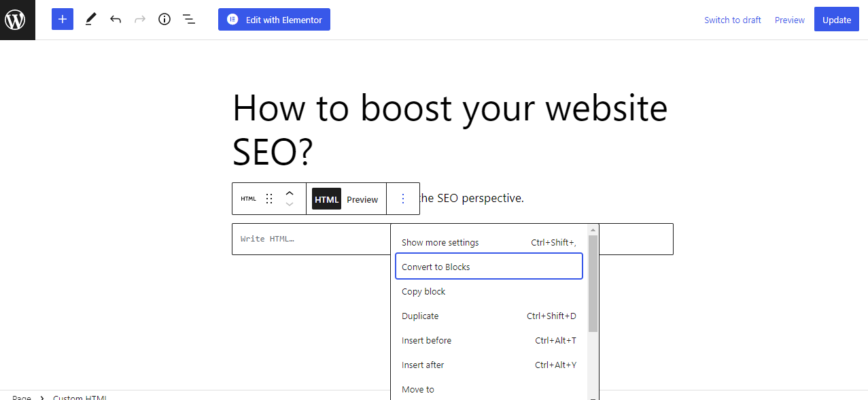Switch the block to Preview mode
868x400 pixels.
pyautogui.click(x=362, y=199)
